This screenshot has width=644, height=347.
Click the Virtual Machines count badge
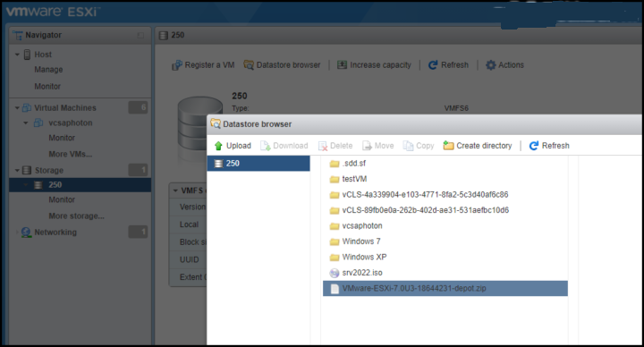(x=138, y=107)
